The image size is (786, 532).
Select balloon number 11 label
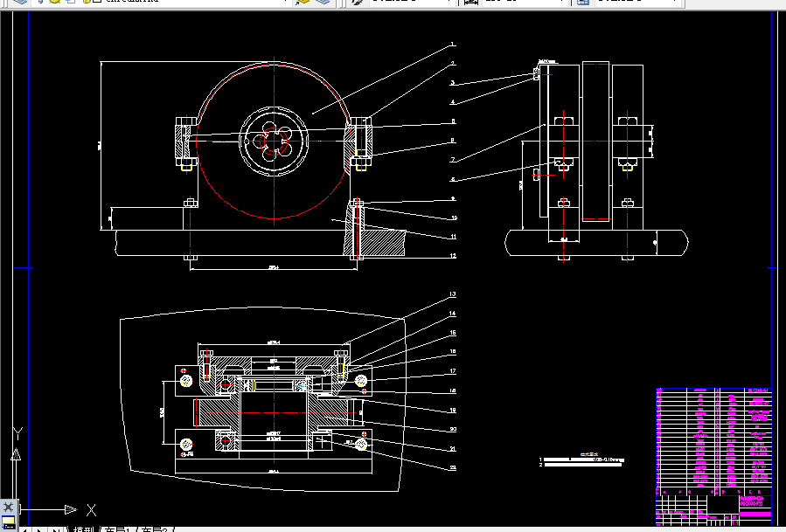[x=454, y=237]
